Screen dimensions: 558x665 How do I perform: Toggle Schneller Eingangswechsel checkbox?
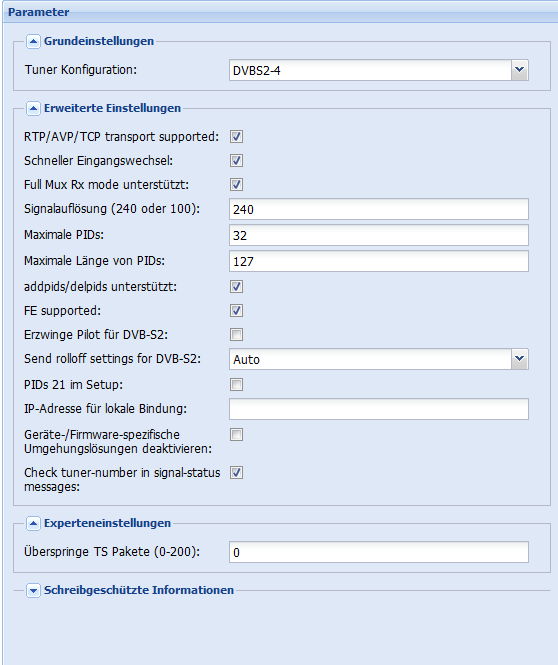(x=237, y=161)
